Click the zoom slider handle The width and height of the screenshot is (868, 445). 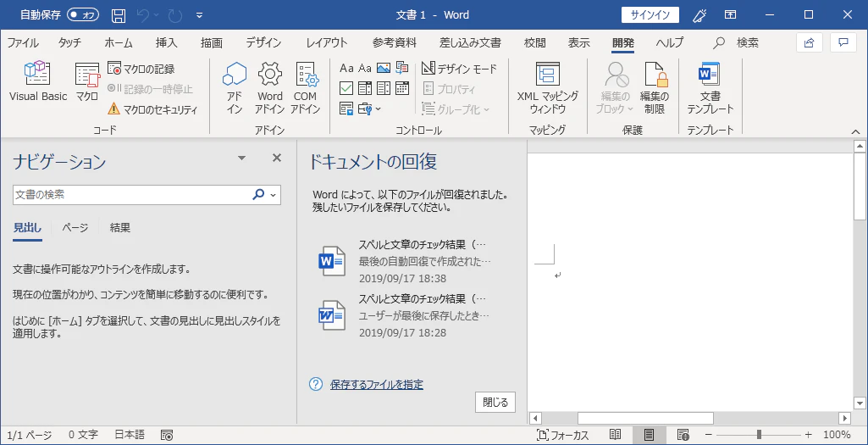pos(759,435)
